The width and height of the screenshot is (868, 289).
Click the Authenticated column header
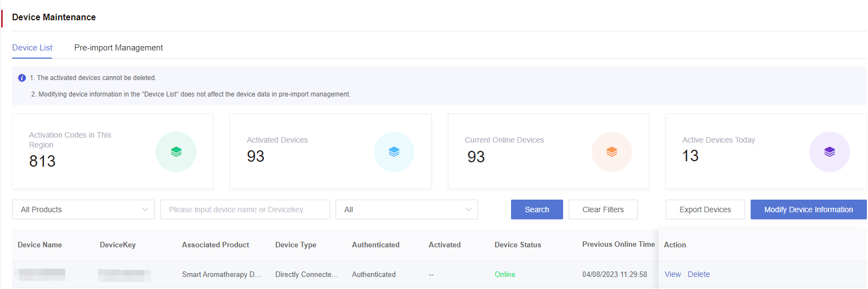[x=376, y=245]
